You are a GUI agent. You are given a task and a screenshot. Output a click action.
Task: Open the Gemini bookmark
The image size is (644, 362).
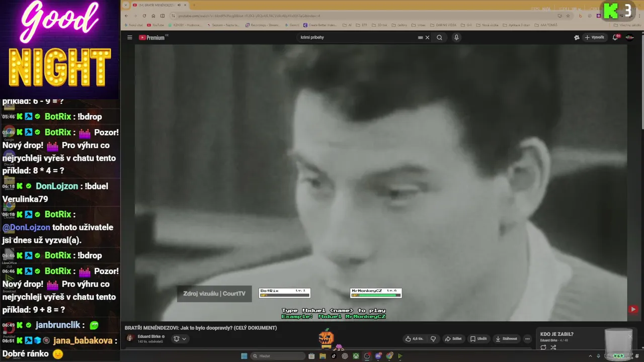(x=293, y=25)
